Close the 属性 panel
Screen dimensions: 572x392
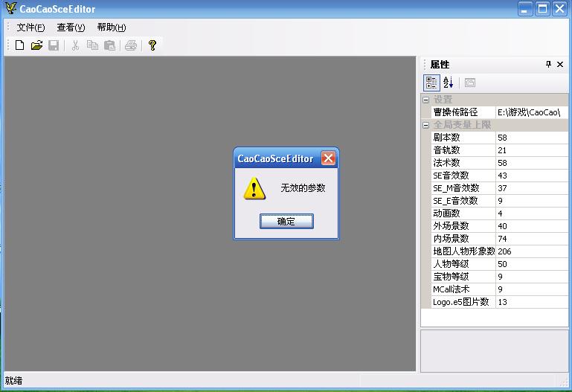point(560,65)
